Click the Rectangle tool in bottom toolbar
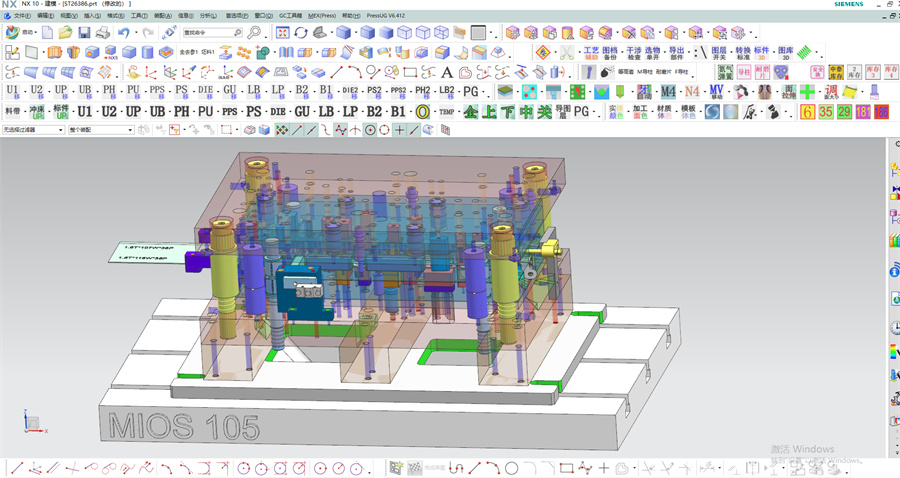 click(567, 468)
